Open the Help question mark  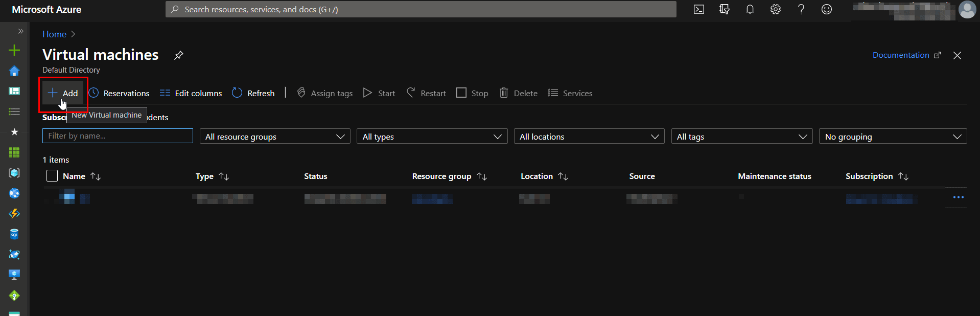(801, 9)
